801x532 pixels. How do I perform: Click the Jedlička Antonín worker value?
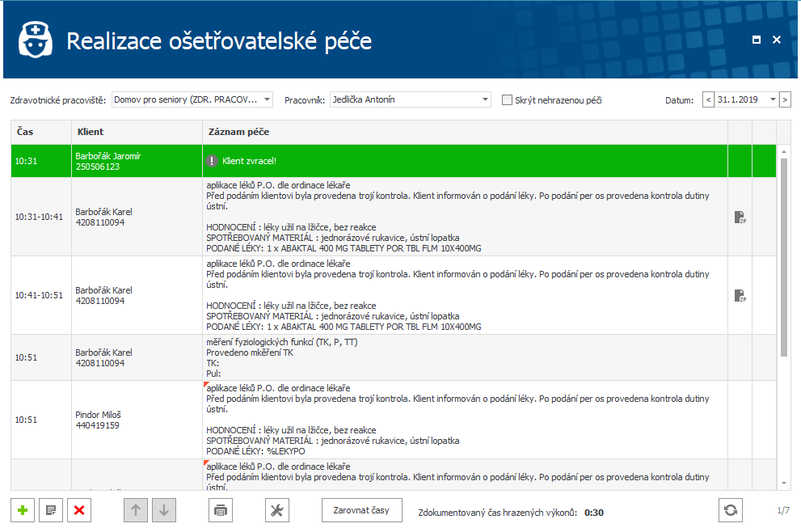pos(364,99)
